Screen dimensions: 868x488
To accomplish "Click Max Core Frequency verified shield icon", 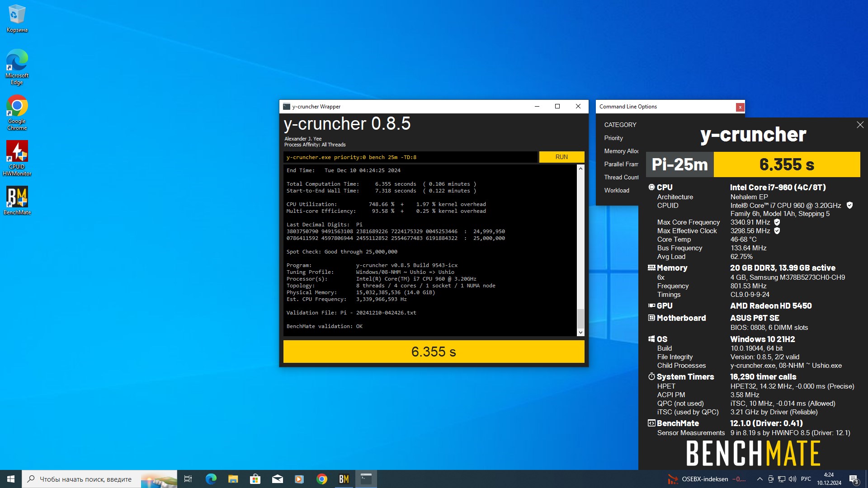I will (x=777, y=222).
